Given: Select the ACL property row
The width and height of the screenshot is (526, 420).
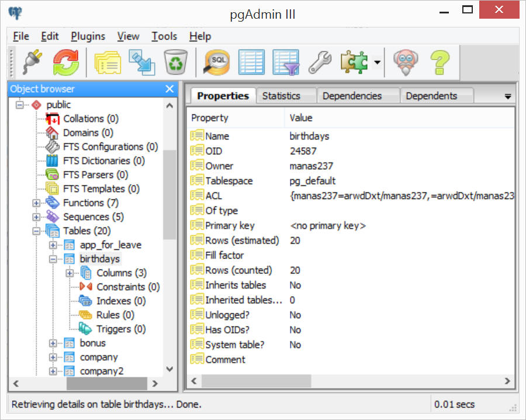Looking at the screenshot, I should (351, 196).
